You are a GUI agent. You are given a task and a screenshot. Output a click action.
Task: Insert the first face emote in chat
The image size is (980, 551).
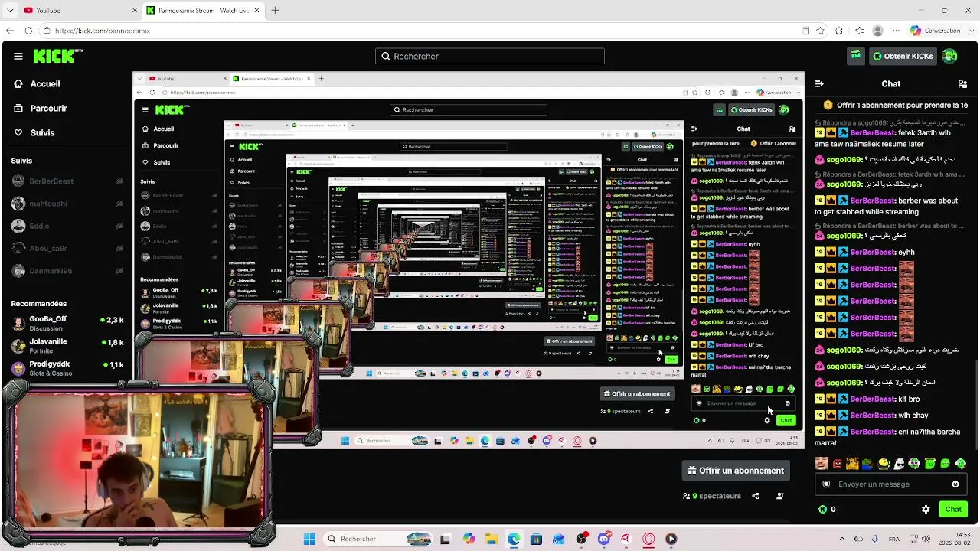tap(822, 463)
